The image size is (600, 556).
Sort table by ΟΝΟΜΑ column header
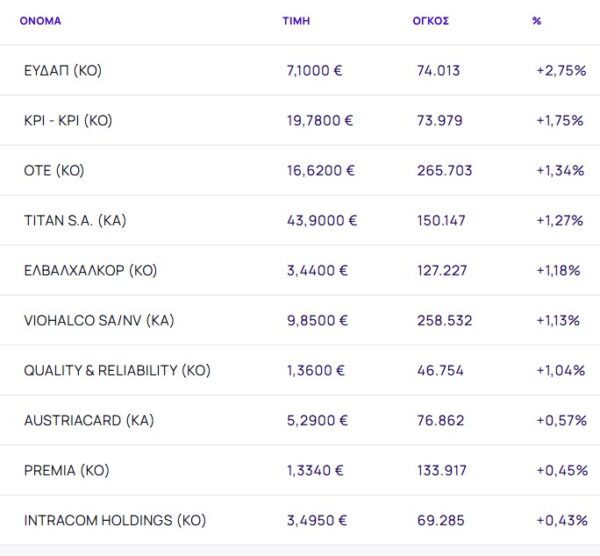coord(40,21)
